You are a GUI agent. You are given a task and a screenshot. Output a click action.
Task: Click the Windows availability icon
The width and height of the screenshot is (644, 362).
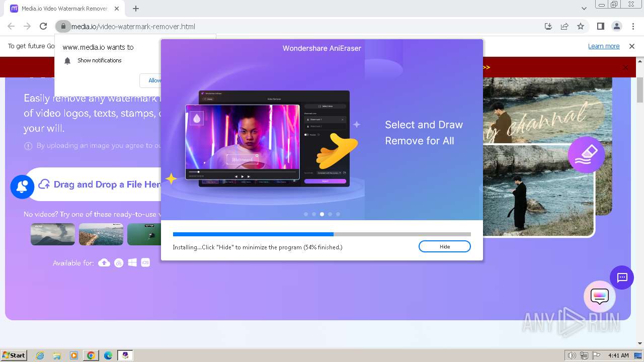tap(132, 262)
